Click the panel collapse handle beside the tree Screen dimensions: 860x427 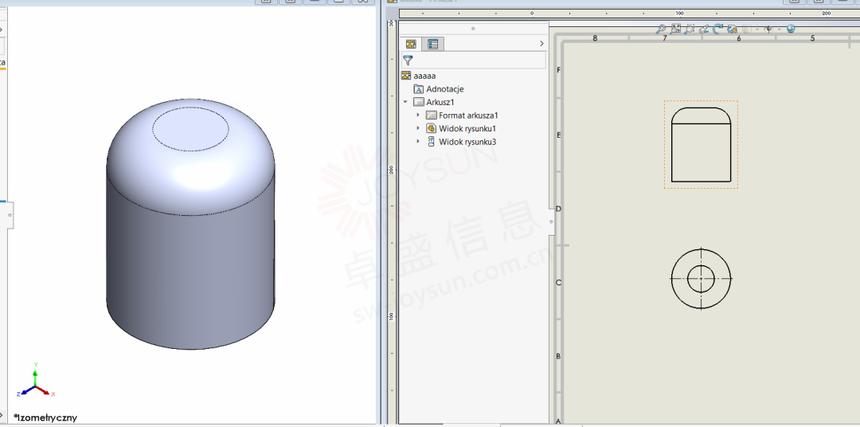[551, 221]
